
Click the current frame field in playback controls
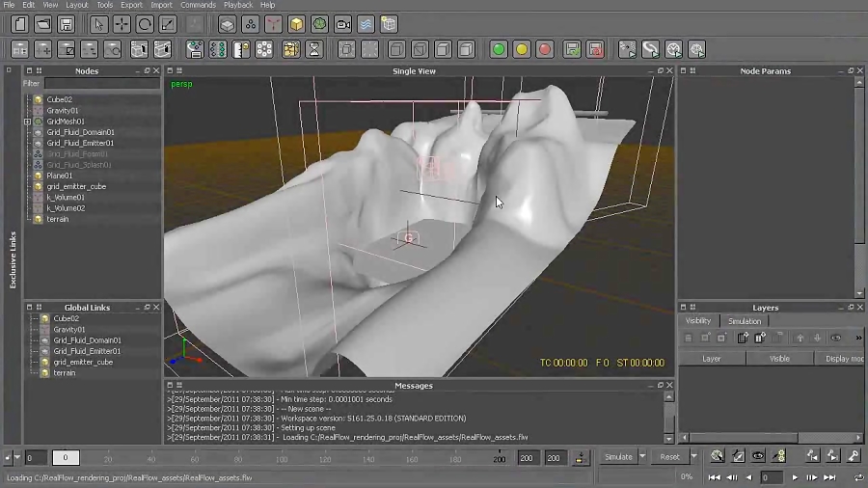point(771,477)
